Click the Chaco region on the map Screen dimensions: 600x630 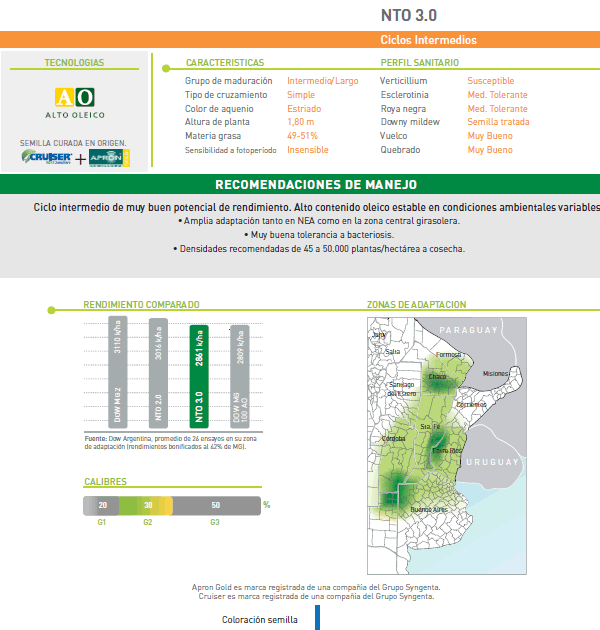click(x=437, y=376)
